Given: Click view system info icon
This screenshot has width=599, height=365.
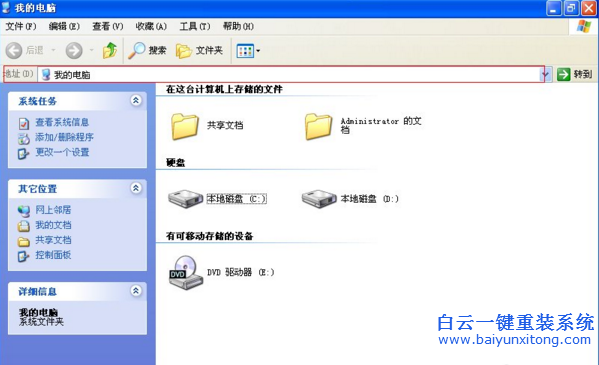Looking at the screenshot, I should click(24, 123).
